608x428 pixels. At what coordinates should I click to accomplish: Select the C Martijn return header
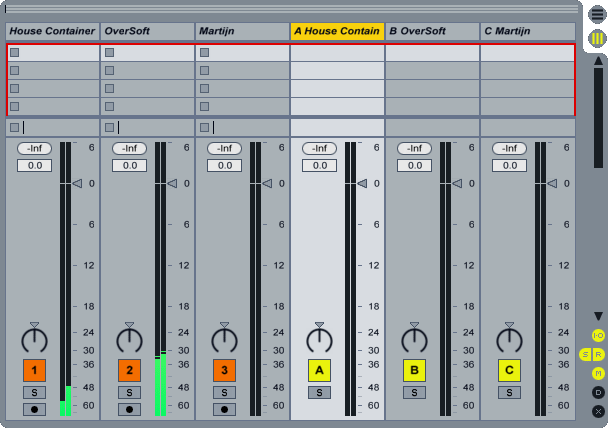[527, 31]
